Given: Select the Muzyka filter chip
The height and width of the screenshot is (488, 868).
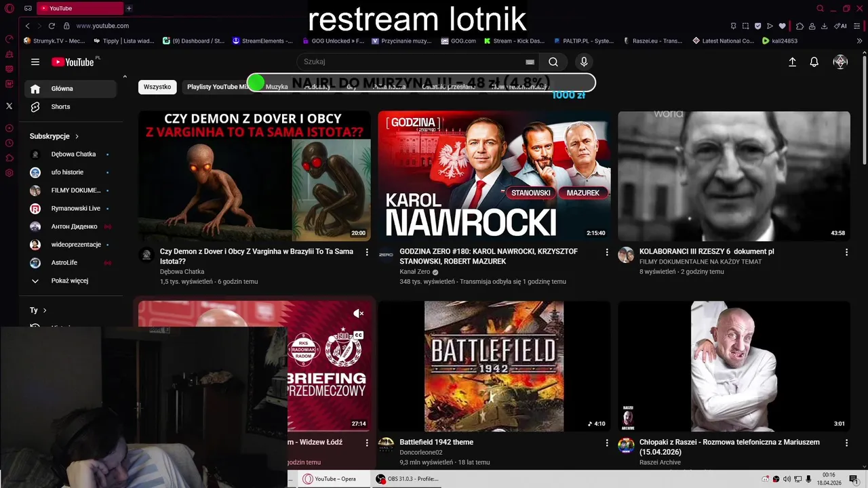Looking at the screenshot, I should coord(277,87).
